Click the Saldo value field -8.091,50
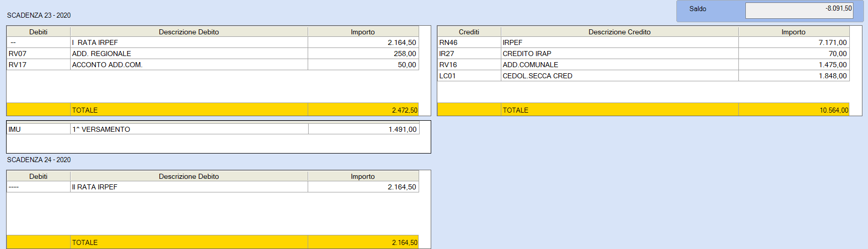This screenshot has height=249, width=868. coord(799,11)
